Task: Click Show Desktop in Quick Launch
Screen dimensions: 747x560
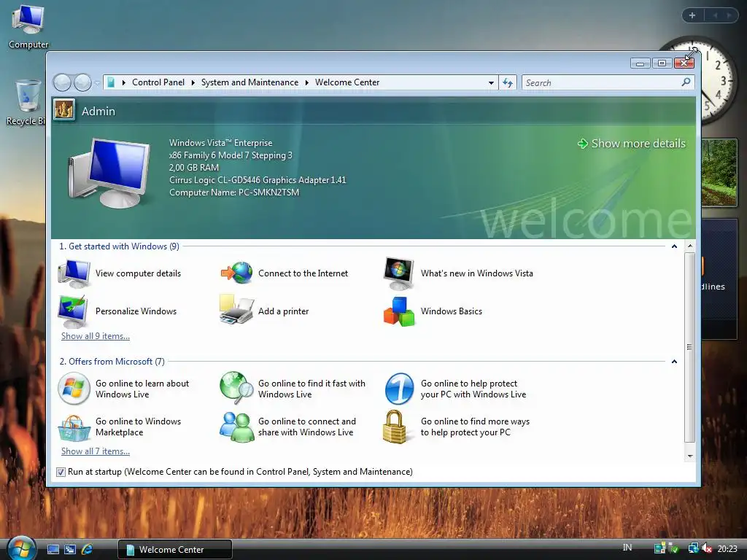Action: [53, 549]
